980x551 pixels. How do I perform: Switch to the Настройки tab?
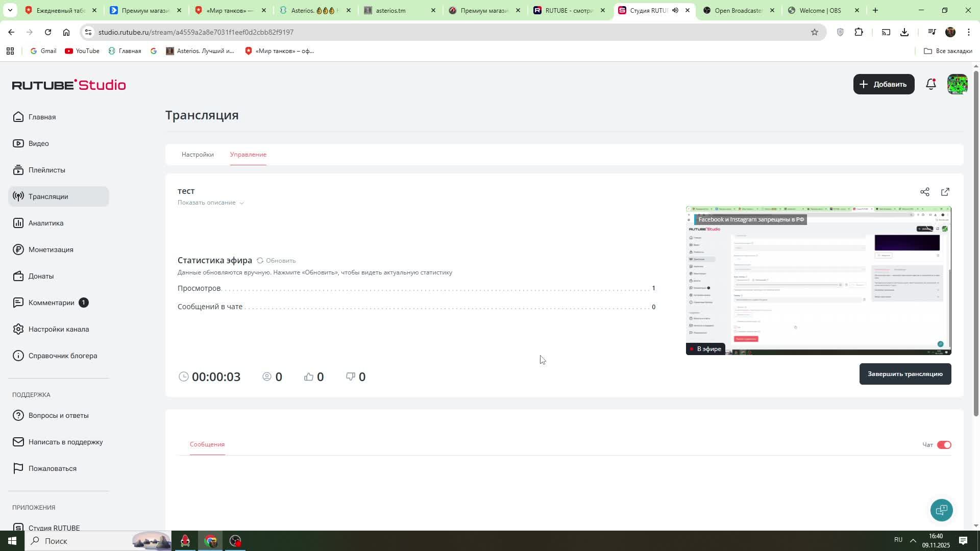pos(198,155)
